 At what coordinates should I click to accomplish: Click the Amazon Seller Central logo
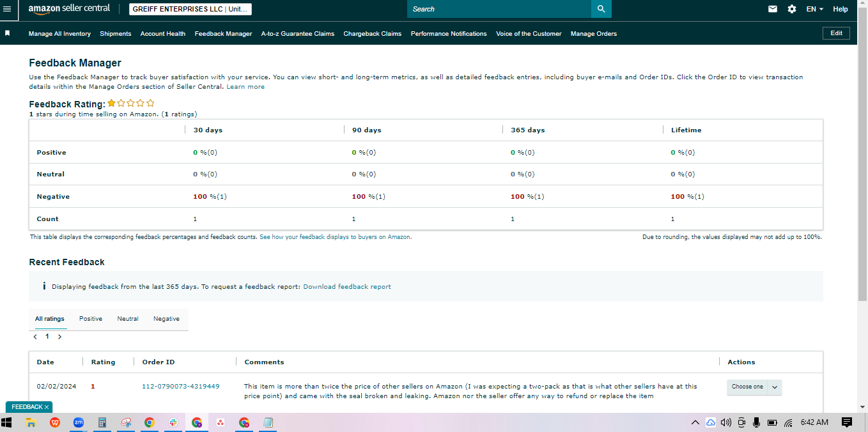69,8
